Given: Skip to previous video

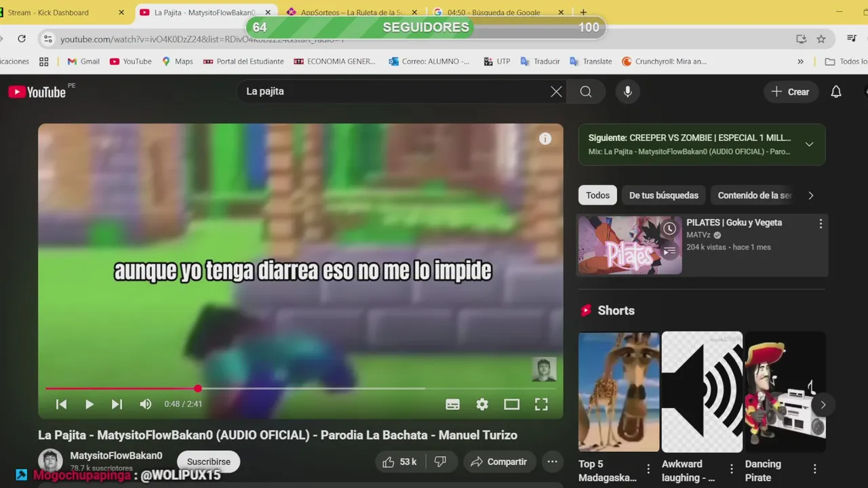Looking at the screenshot, I should (x=61, y=405).
